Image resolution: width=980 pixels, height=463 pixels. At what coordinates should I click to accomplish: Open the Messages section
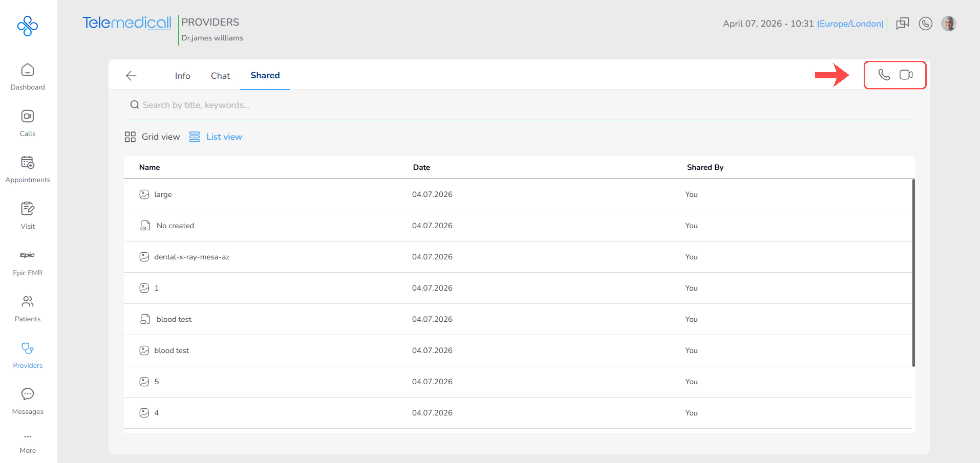pyautogui.click(x=28, y=402)
